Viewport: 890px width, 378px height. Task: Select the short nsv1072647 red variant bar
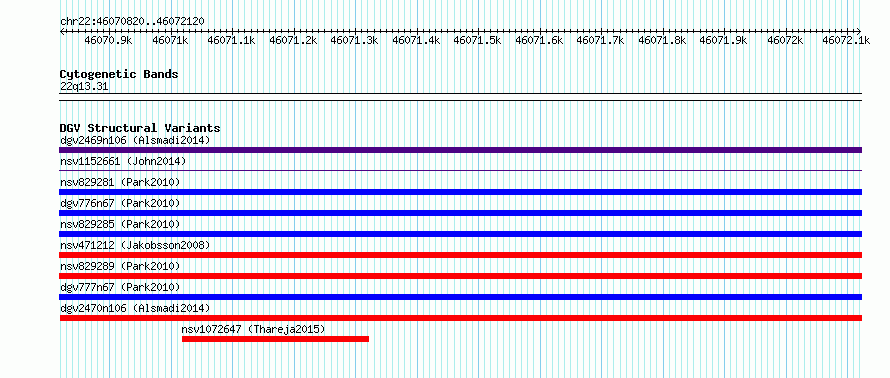coord(275,339)
